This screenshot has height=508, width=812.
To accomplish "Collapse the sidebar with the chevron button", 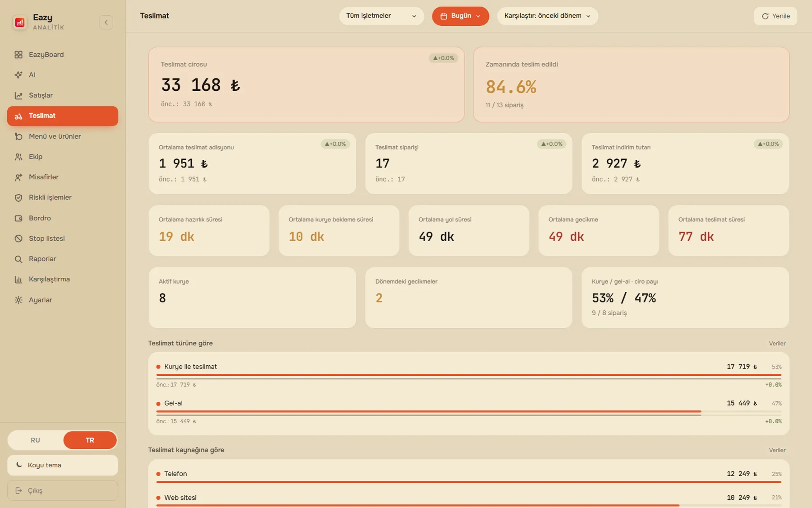I will coord(106,22).
